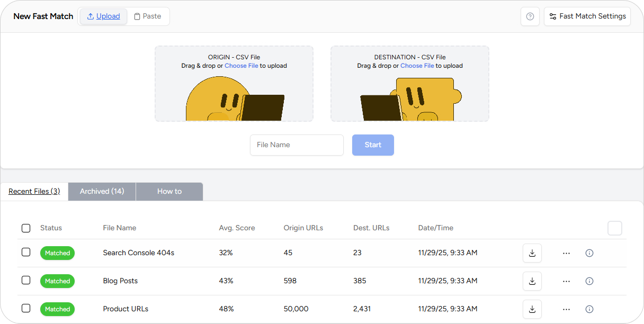Click Choose File in the ORIGIN box
This screenshot has width=644, height=324.
click(x=241, y=66)
